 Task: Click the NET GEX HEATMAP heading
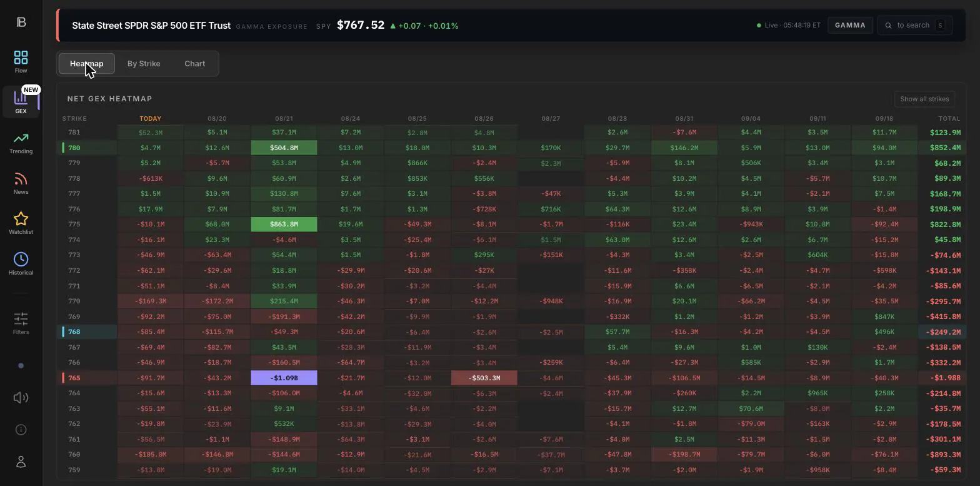pos(109,99)
